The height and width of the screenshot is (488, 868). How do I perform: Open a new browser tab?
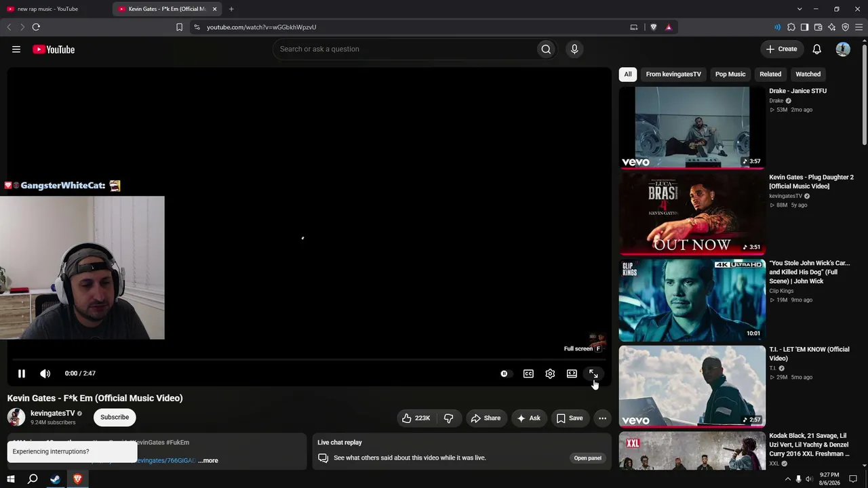pos(231,9)
